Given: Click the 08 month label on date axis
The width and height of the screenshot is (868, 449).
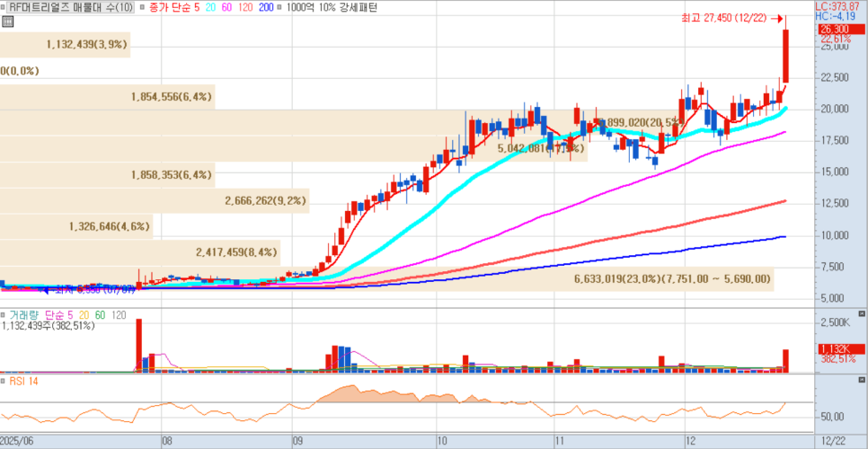Looking at the screenshot, I should point(168,441).
